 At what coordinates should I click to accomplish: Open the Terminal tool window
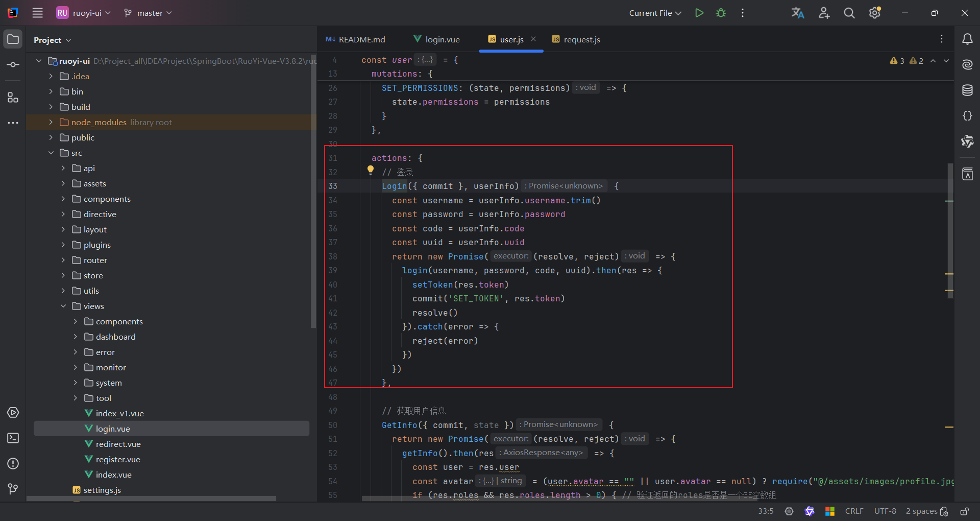tap(13, 438)
